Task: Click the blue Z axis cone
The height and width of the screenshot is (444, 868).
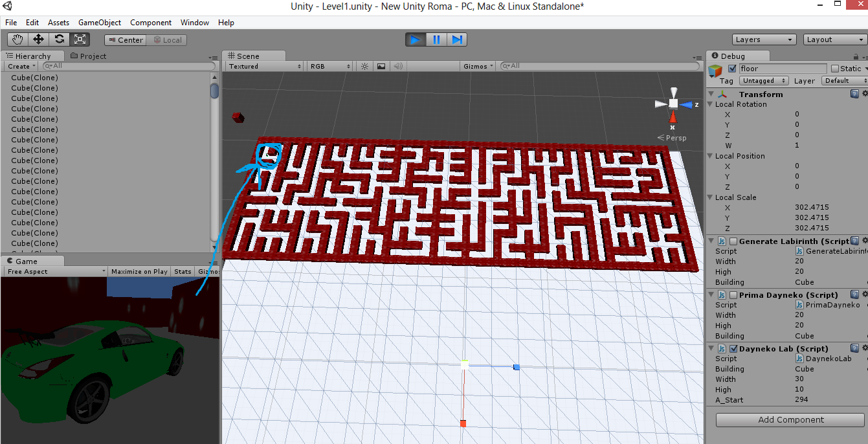Action: tap(687, 104)
